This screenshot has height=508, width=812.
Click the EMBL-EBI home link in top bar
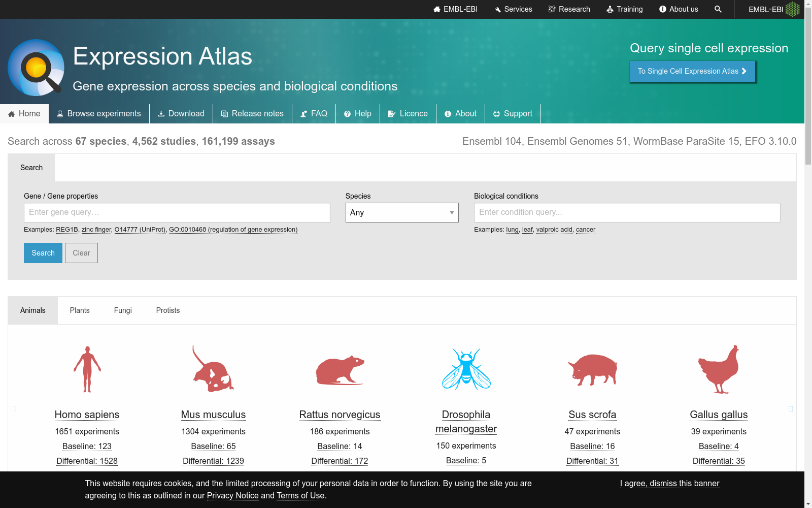(455, 9)
